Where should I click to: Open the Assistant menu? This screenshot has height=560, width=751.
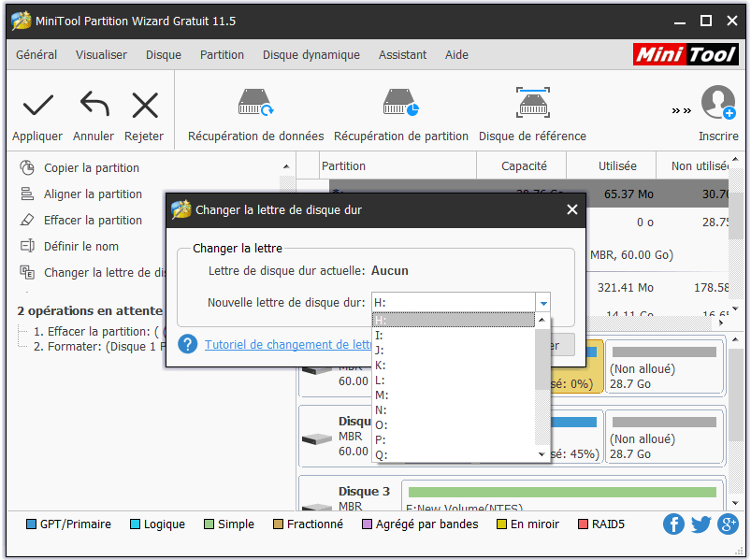tap(402, 55)
